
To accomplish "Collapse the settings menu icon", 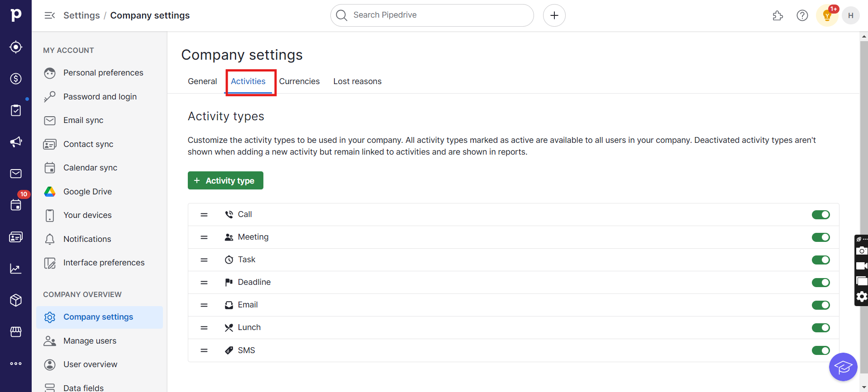I will tap(50, 15).
